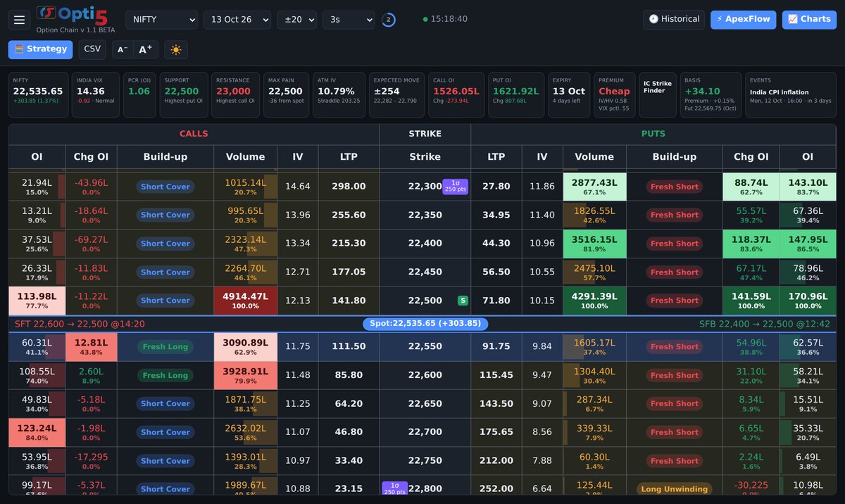Click the Support 22,500 card

tap(184, 95)
